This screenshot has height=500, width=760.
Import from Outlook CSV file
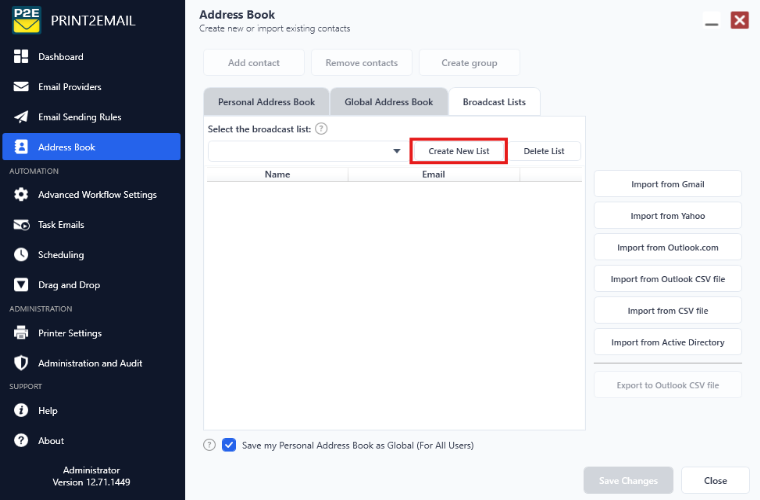667,279
